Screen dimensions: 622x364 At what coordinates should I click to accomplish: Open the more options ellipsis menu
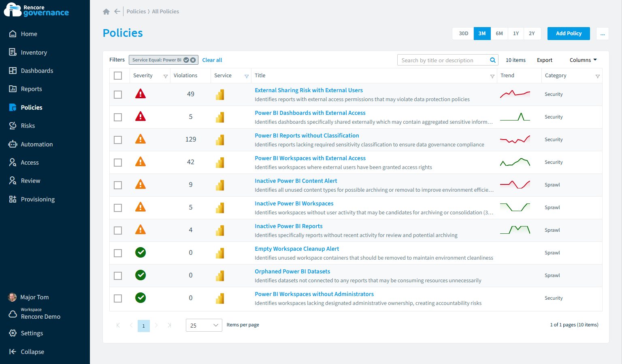click(x=603, y=34)
